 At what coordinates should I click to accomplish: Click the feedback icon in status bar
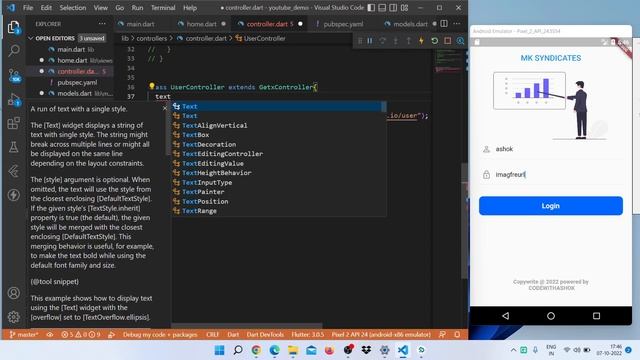tap(442, 334)
